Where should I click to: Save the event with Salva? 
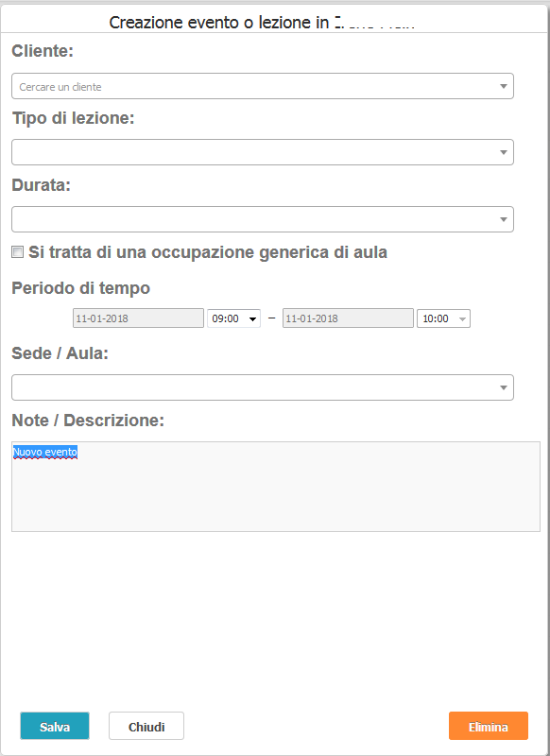[x=55, y=726]
